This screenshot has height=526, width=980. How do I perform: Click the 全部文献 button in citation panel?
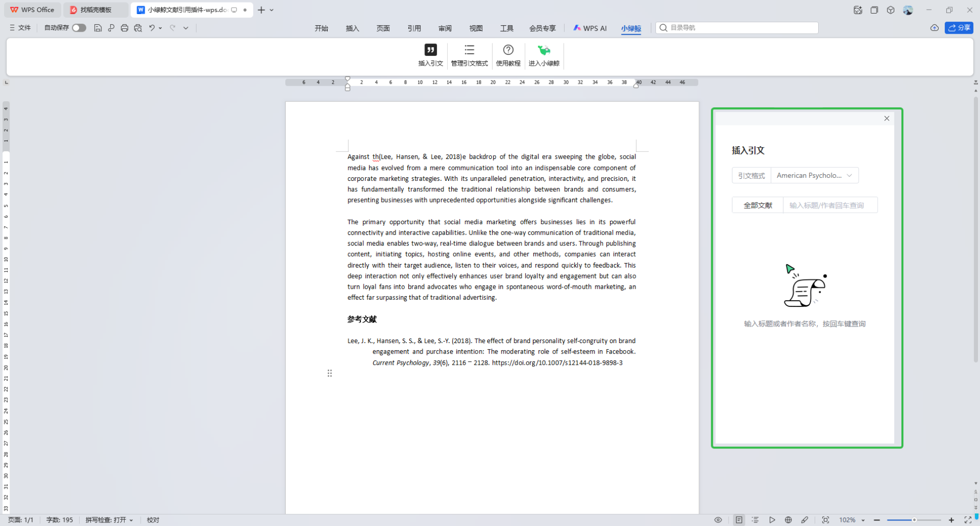coord(757,206)
